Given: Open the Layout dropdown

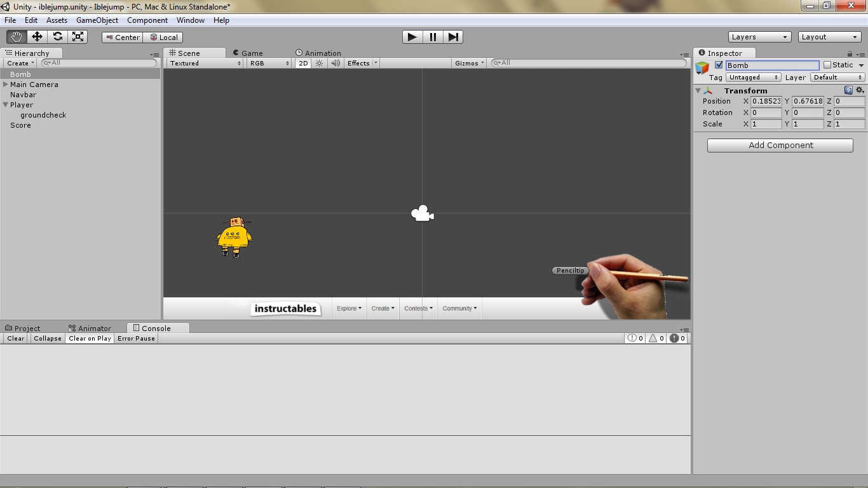Looking at the screenshot, I should 830,37.
